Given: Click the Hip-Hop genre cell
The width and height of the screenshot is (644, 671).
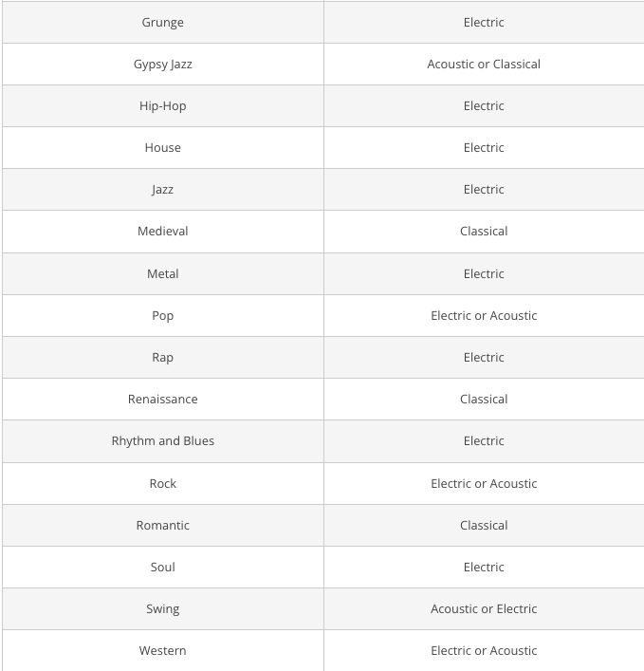Looking at the screenshot, I should coord(163,105).
